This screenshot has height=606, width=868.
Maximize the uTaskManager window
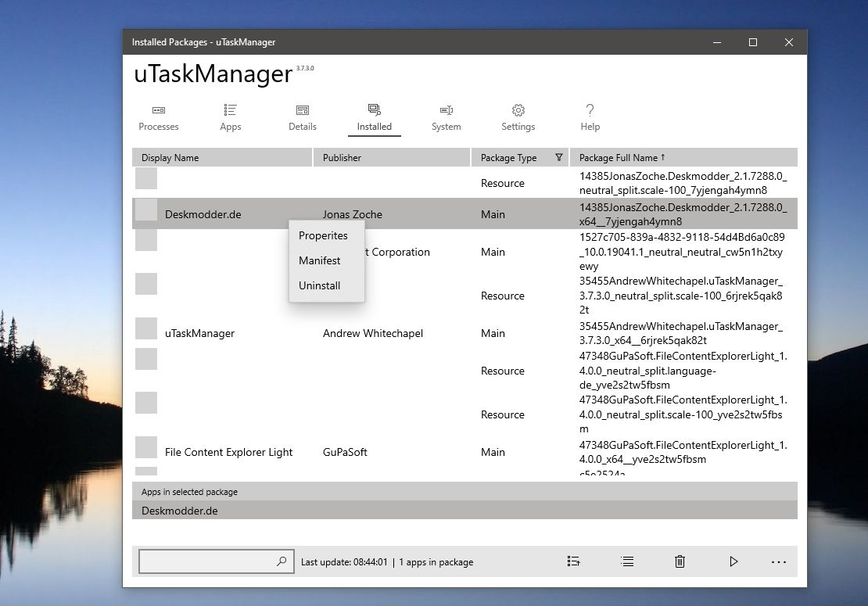(x=753, y=42)
